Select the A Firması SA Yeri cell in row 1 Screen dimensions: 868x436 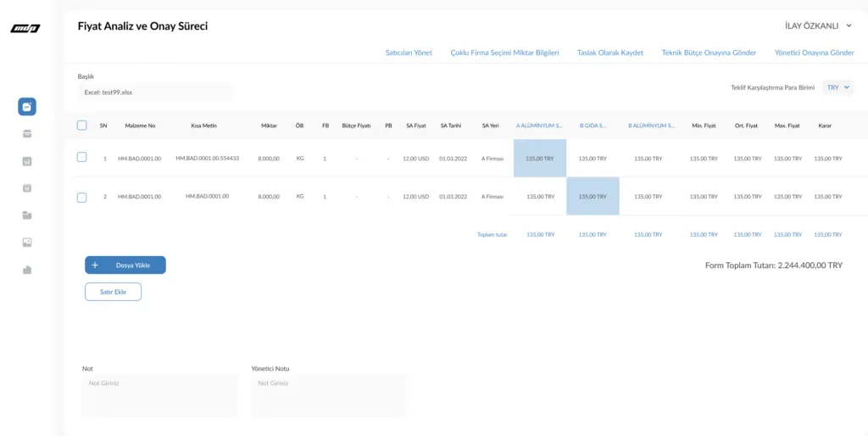[x=492, y=159]
